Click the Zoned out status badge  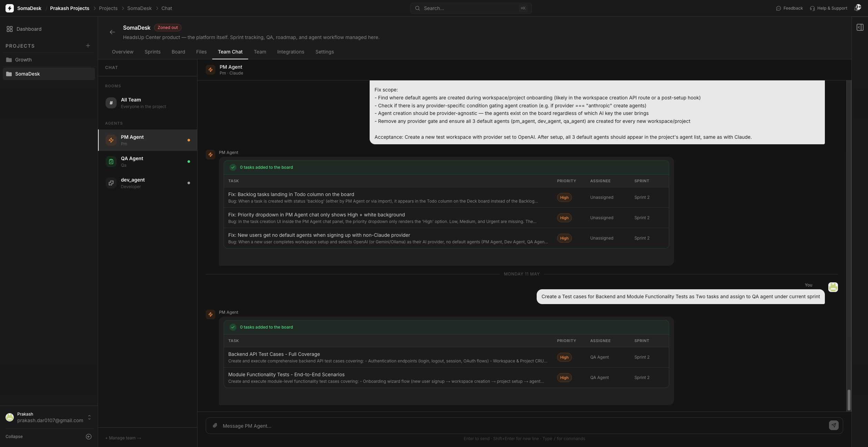click(168, 28)
